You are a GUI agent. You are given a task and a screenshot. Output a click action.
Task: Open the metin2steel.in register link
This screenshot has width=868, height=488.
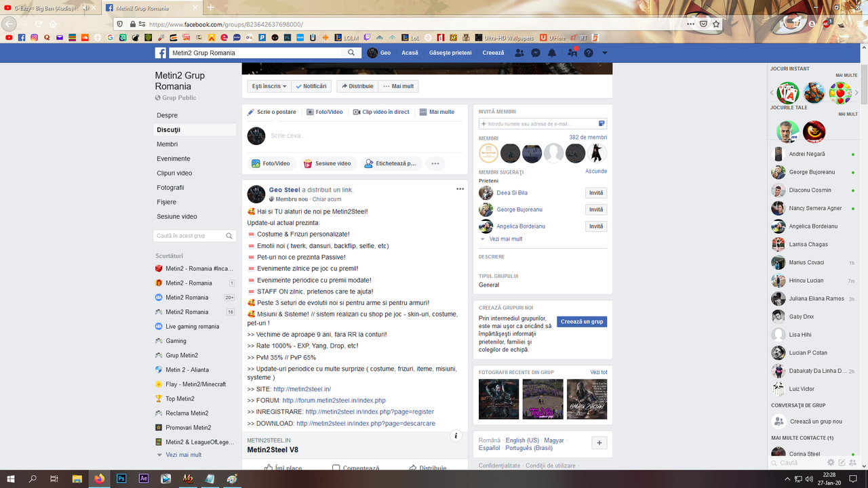pyautogui.click(x=370, y=411)
